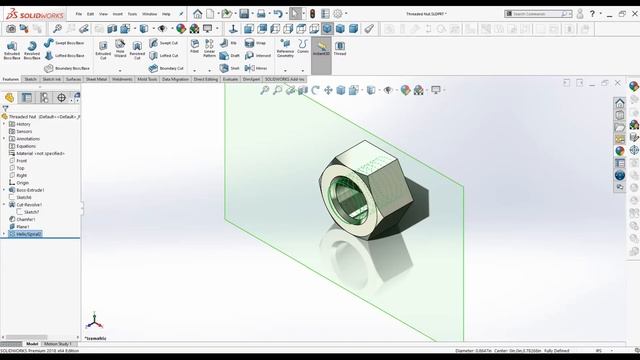Expand the Boss-Extrude1 feature node

[4, 190]
